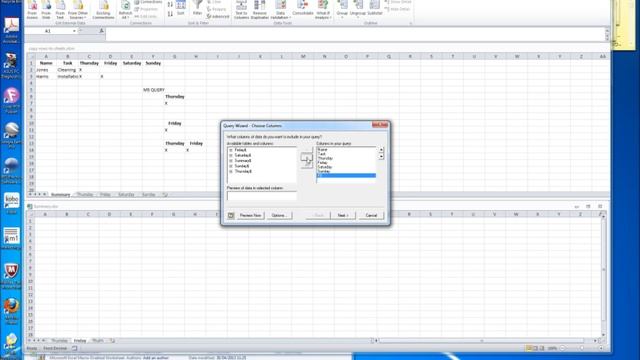This screenshot has height=360, width=640.
Task: Click into the formula bar
Action: coord(355,34)
